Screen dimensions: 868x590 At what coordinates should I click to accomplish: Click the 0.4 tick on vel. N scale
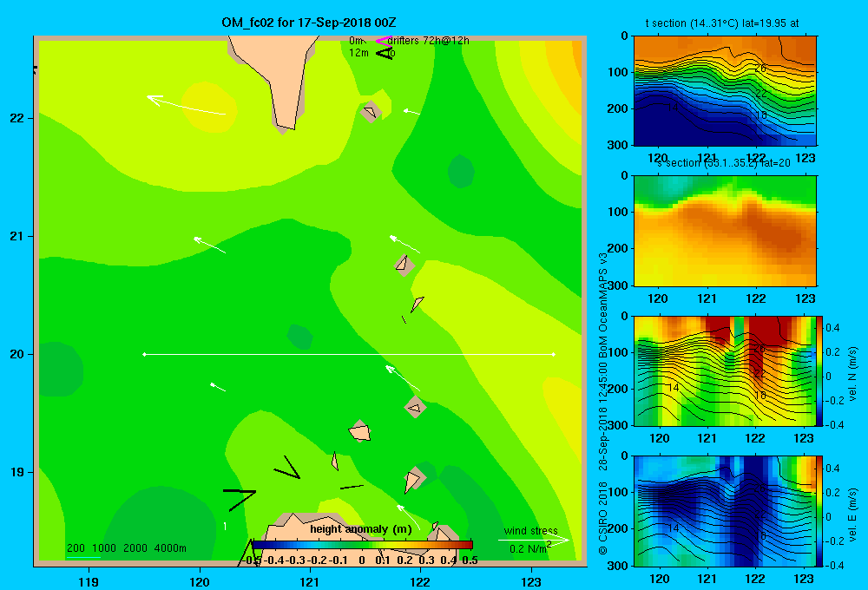click(x=832, y=328)
